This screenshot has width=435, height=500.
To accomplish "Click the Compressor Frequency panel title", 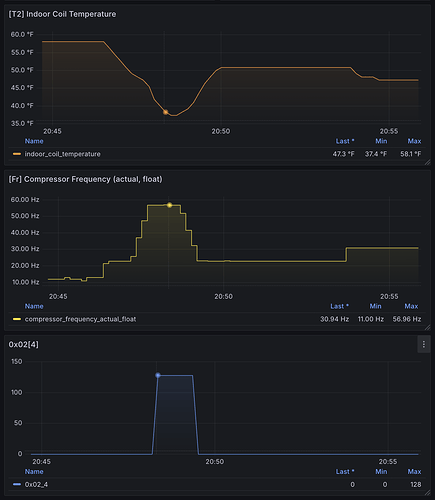I will tap(85, 179).
